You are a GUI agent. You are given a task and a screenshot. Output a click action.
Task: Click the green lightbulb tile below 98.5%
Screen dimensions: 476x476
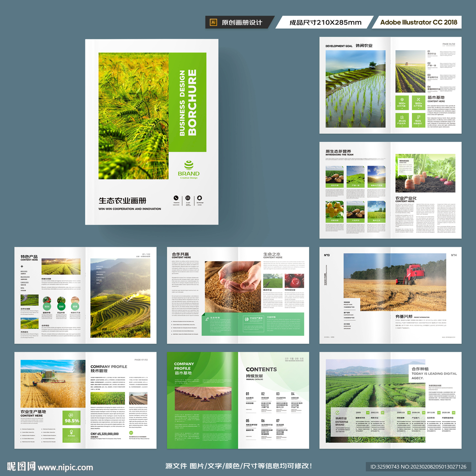72,435
